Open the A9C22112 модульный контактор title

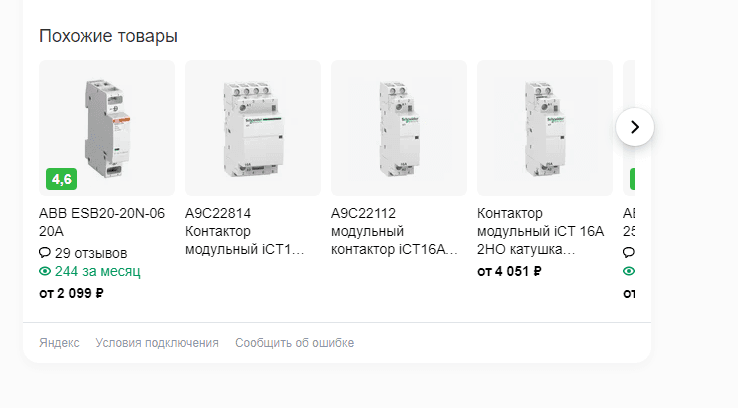pyautogui.click(x=394, y=231)
